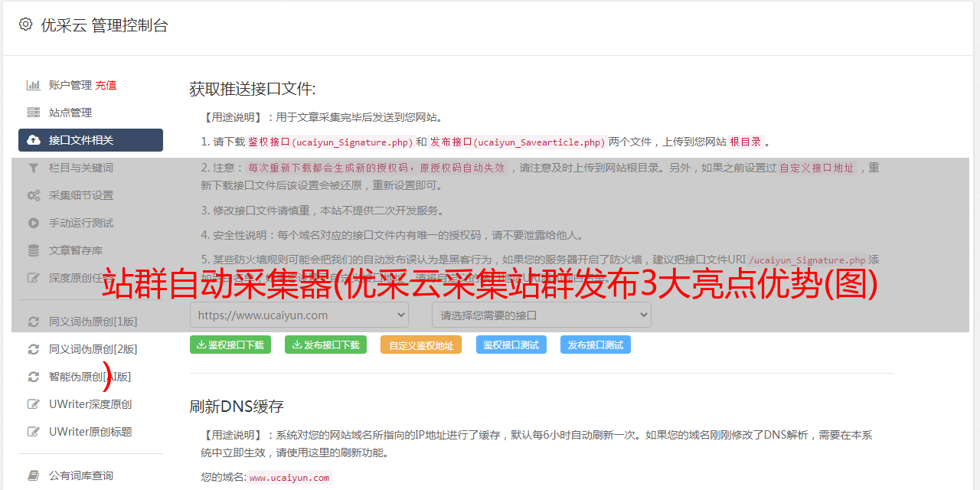Click the blue 发布接口测试 button
Screen dimensions: 980x490
point(596,345)
